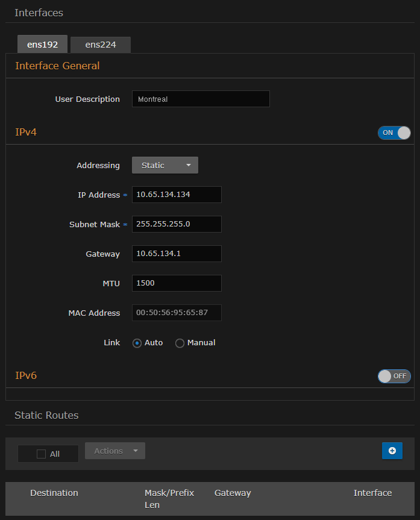
Task: Click the IP Address input field
Action: click(x=177, y=195)
